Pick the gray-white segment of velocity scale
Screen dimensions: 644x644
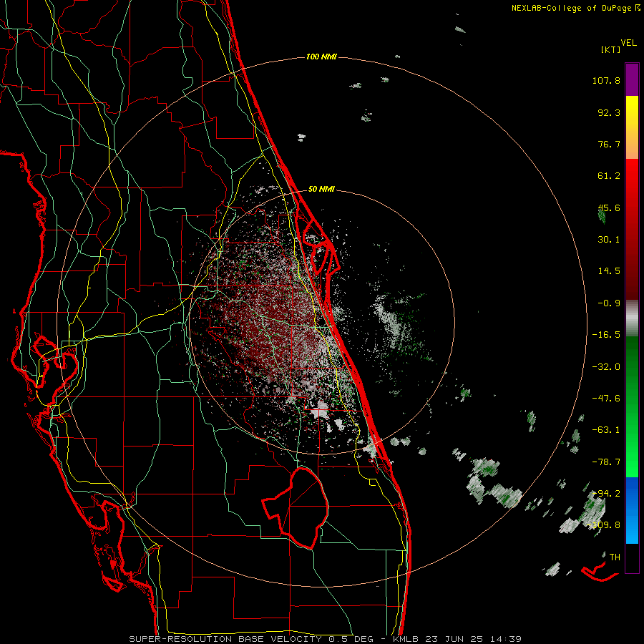[632, 318]
